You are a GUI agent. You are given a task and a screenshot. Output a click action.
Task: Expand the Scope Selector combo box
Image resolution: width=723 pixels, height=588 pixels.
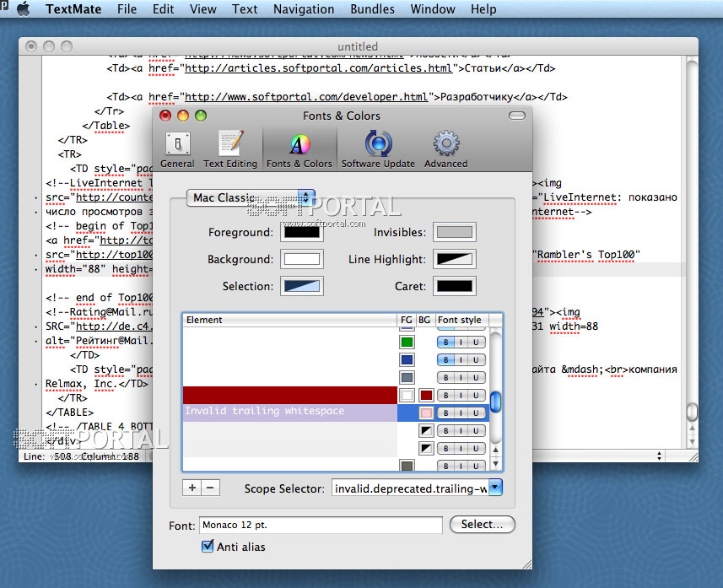pos(495,488)
